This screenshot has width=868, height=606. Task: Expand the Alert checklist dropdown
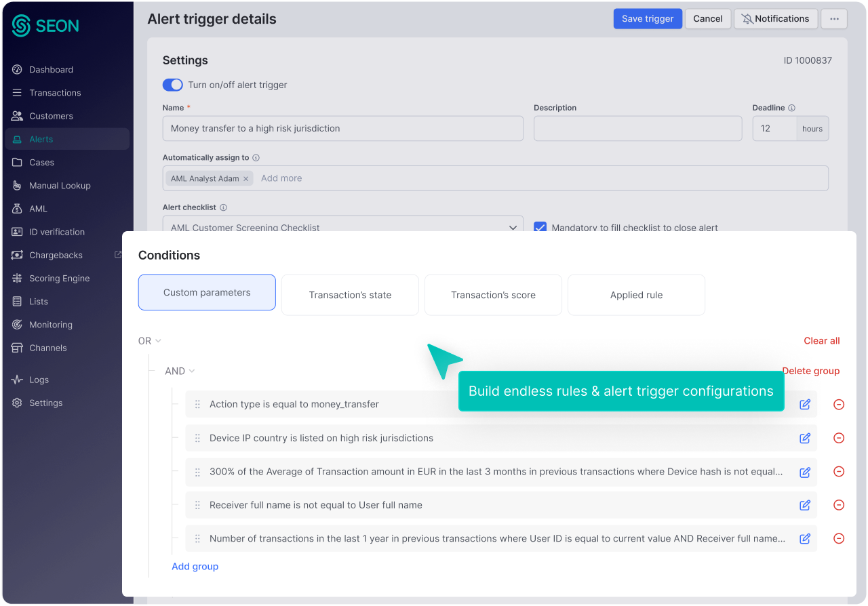(x=513, y=228)
